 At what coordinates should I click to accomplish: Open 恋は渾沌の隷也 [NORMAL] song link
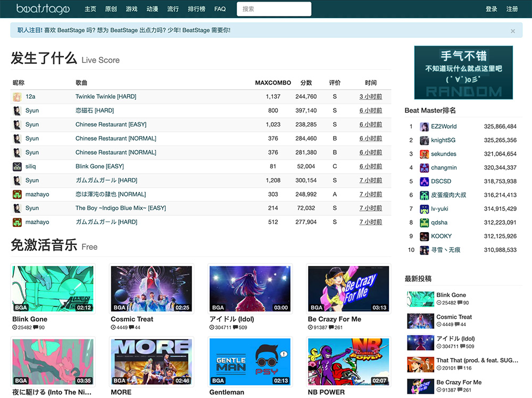click(111, 194)
